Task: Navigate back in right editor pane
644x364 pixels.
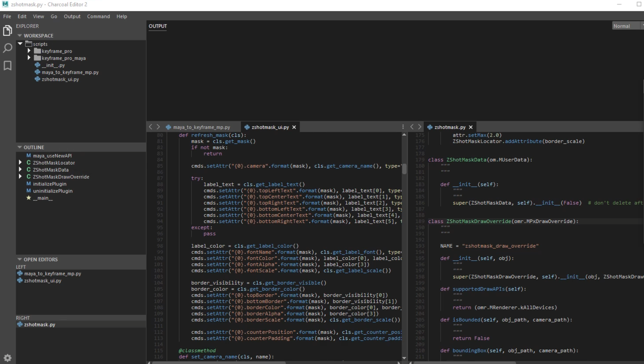Action: [x=412, y=127]
